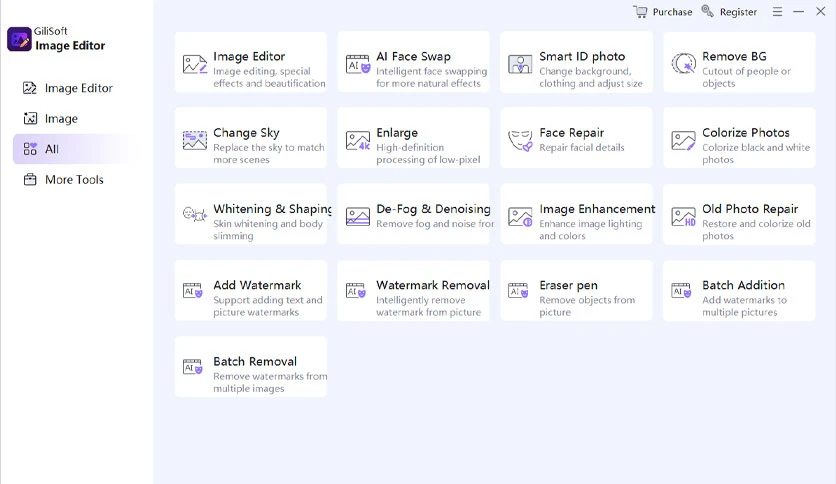836x484 pixels.
Task: Click the Register link
Action: (738, 12)
